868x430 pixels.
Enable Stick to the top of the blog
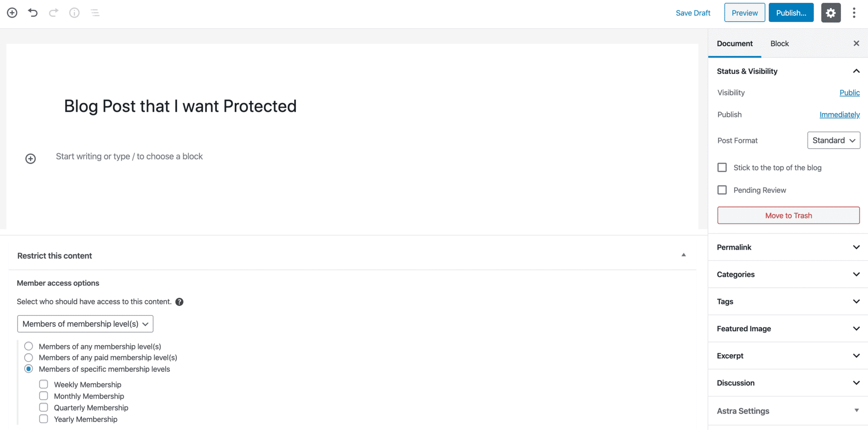click(722, 167)
